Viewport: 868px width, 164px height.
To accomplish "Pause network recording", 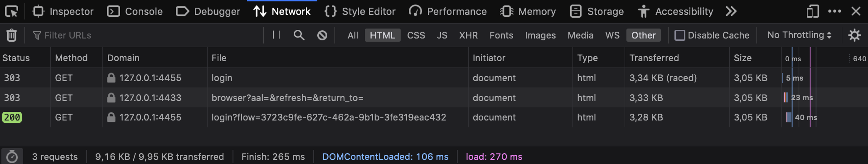I will 276,35.
